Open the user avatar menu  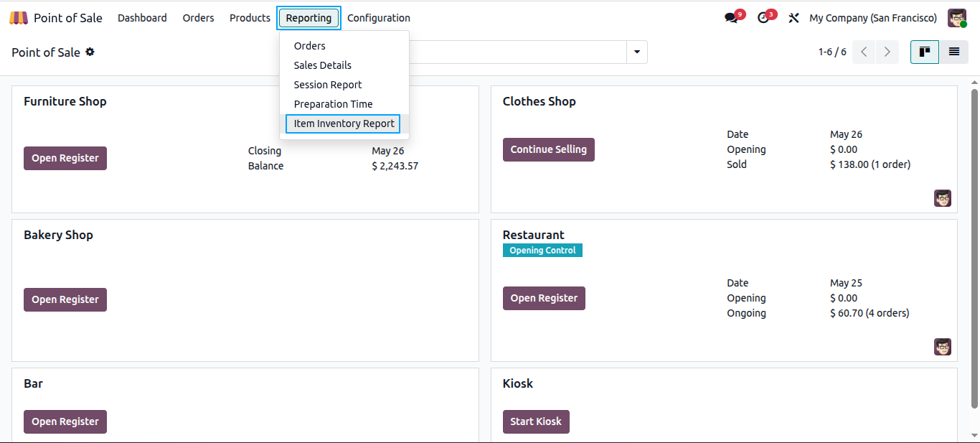pos(957,18)
